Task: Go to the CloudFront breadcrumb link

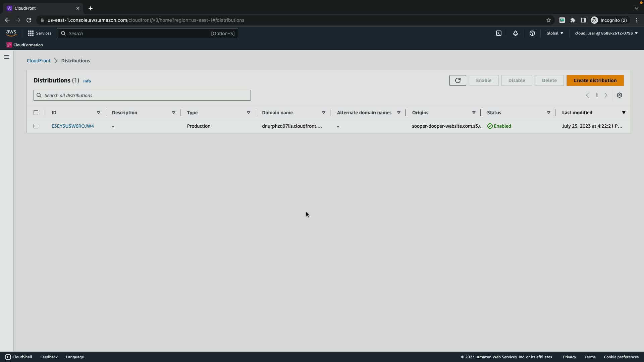Action: coord(39,61)
